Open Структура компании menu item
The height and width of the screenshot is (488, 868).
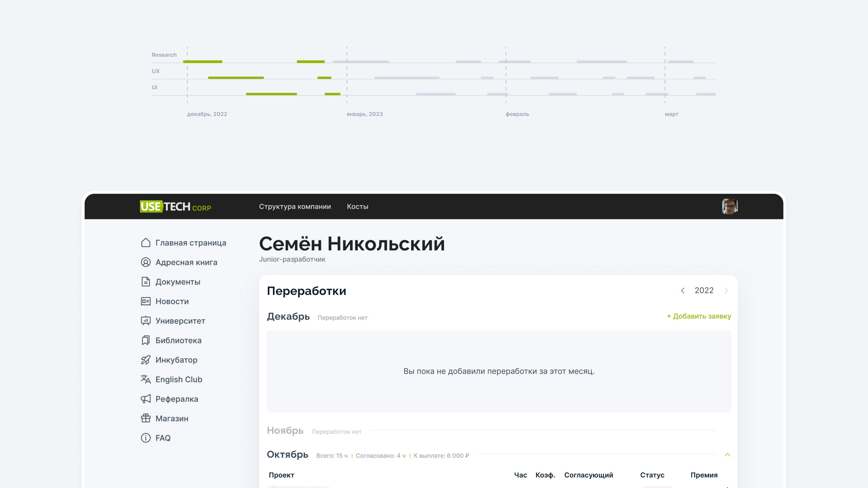tap(295, 206)
